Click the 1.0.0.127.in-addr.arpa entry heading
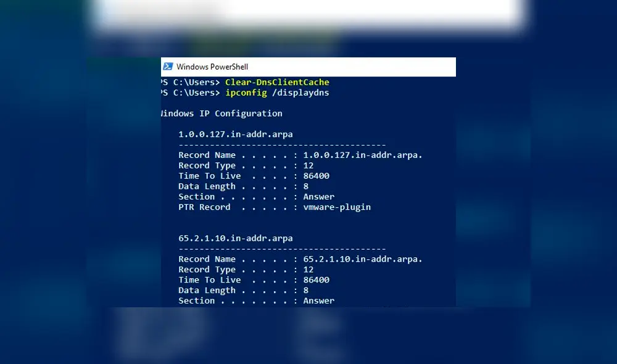 tap(235, 134)
